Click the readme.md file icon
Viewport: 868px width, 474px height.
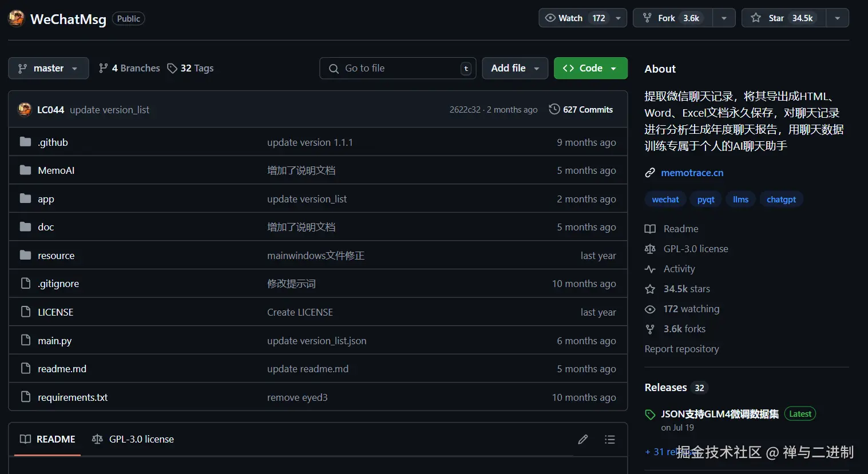(25, 368)
